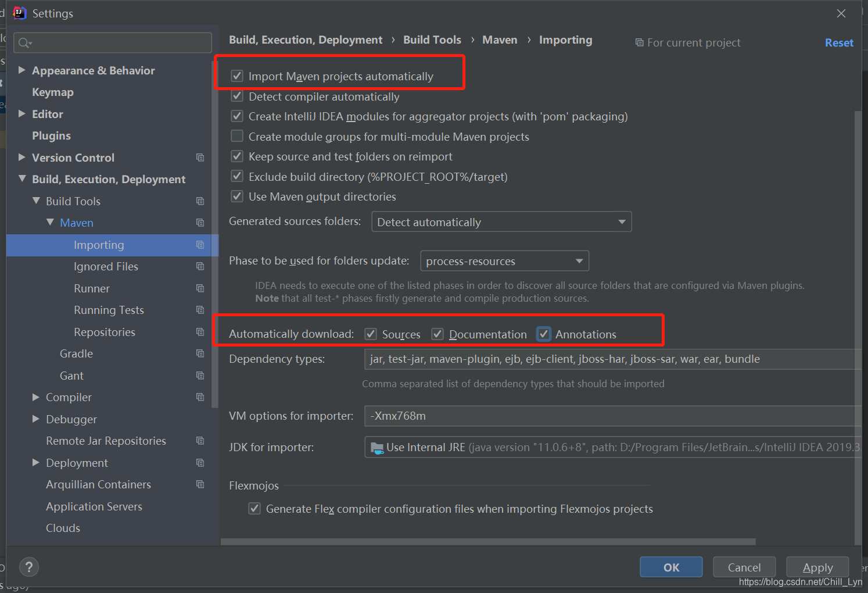Select Plugins in settings tree
This screenshot has width=868, height=593.
[x=51, y=135]
